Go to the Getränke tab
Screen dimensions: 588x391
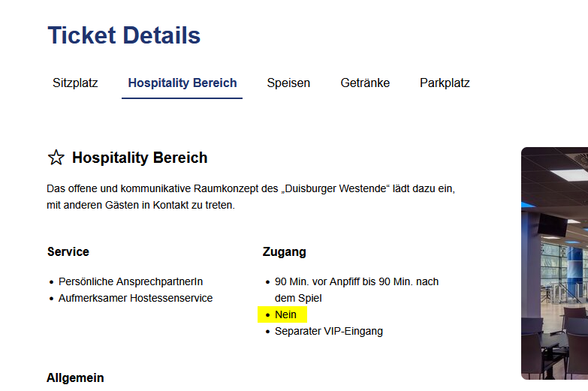coord(365,83)
